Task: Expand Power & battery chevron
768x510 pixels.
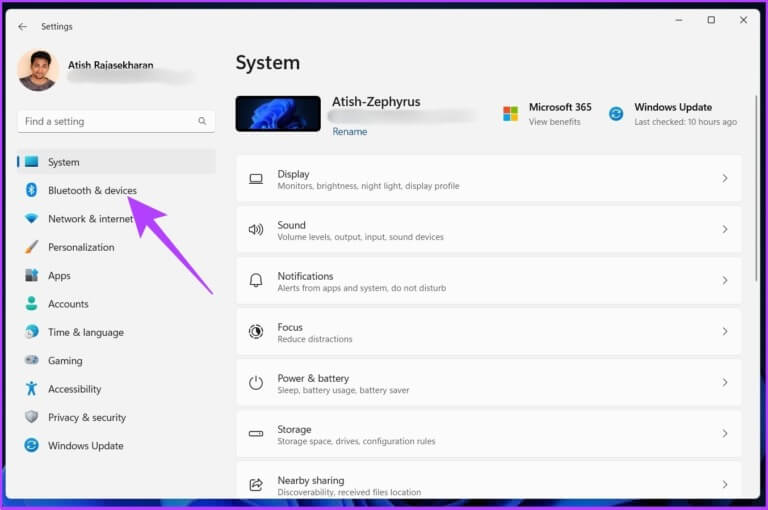Action: 724,383
